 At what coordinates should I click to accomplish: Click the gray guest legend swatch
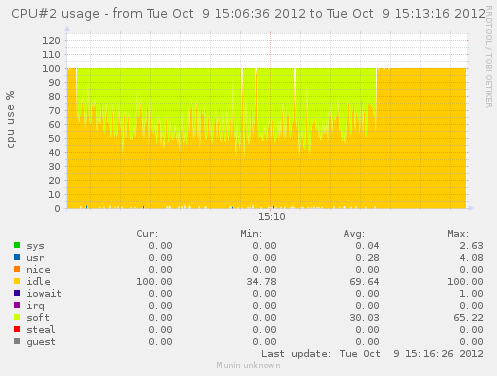pyautogui.click(x=17, y=341)
